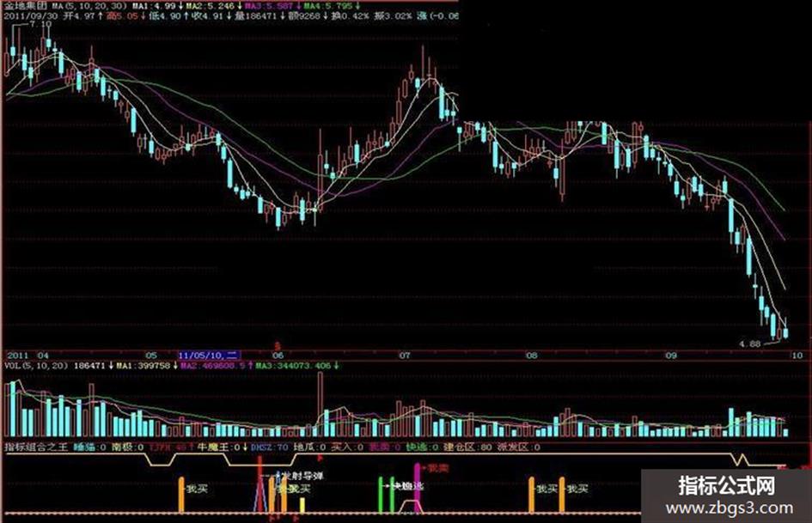812x523 pixels.
Task: Click the tallest volume bar in June
Action: coord(320,404)
